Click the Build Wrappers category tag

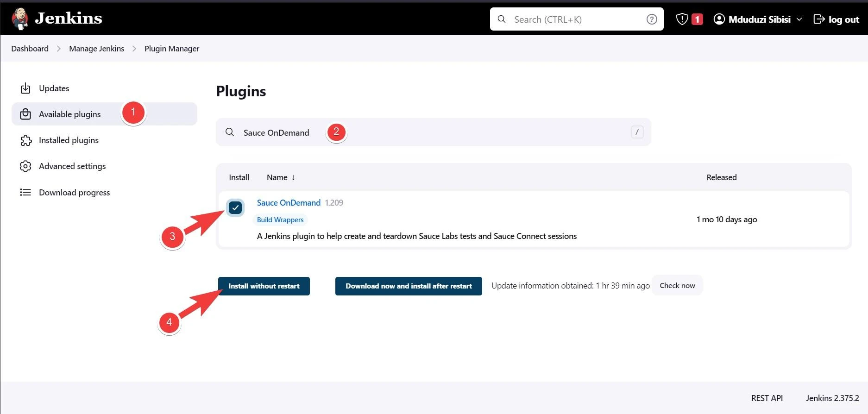point(280,220)
